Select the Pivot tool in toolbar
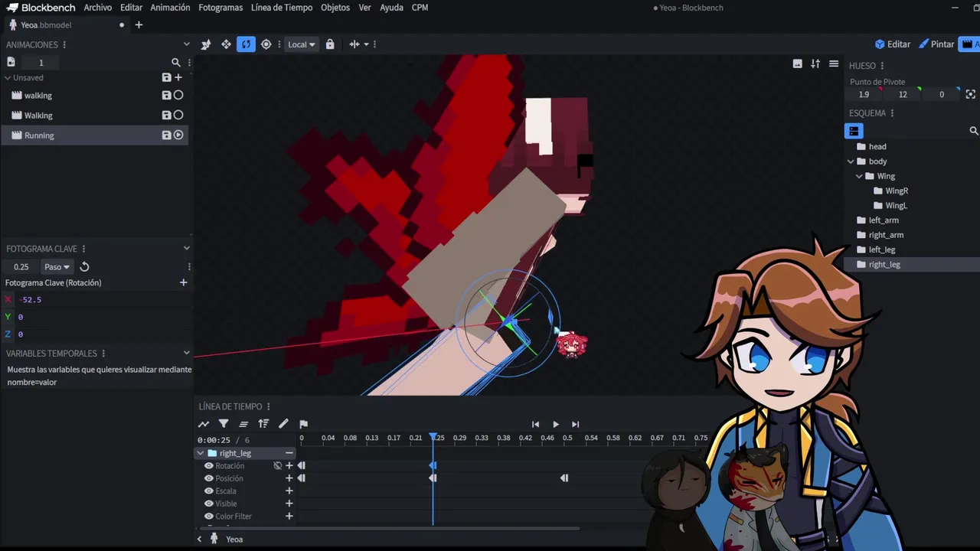 pos(266,44)
